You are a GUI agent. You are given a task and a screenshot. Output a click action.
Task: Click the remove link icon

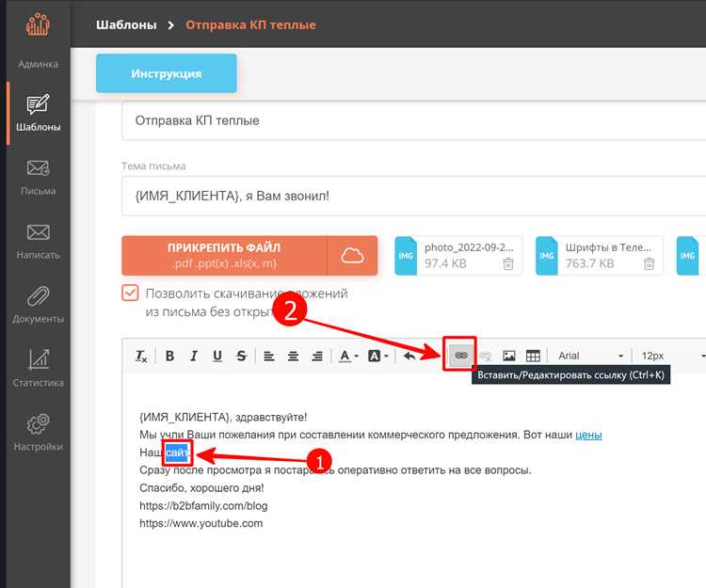click(486, 357)
